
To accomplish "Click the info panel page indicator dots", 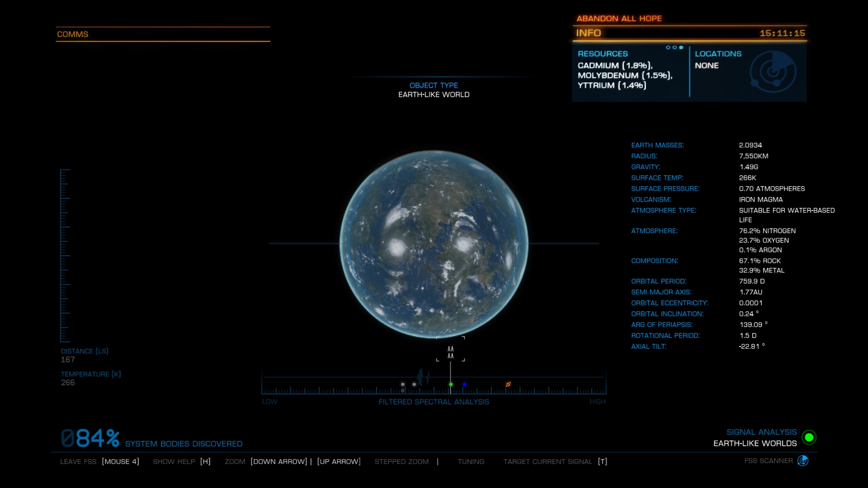I will [675, 47].
